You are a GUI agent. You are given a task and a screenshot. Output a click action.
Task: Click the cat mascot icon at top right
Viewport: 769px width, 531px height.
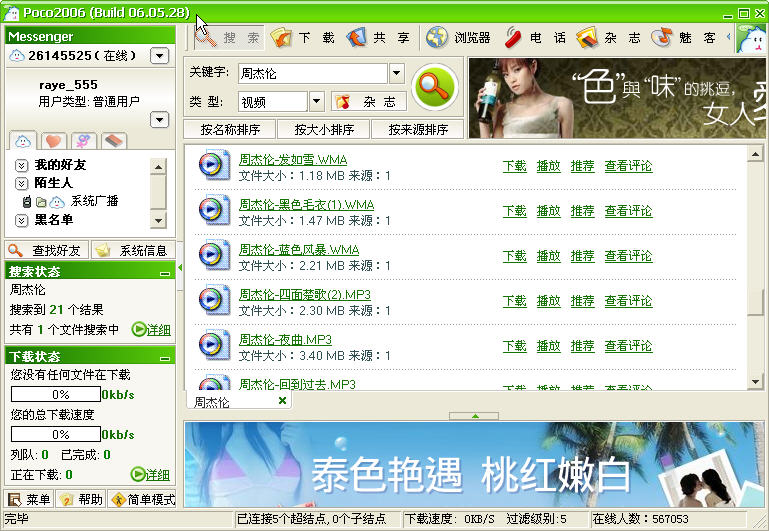click(x=751, y=39)
